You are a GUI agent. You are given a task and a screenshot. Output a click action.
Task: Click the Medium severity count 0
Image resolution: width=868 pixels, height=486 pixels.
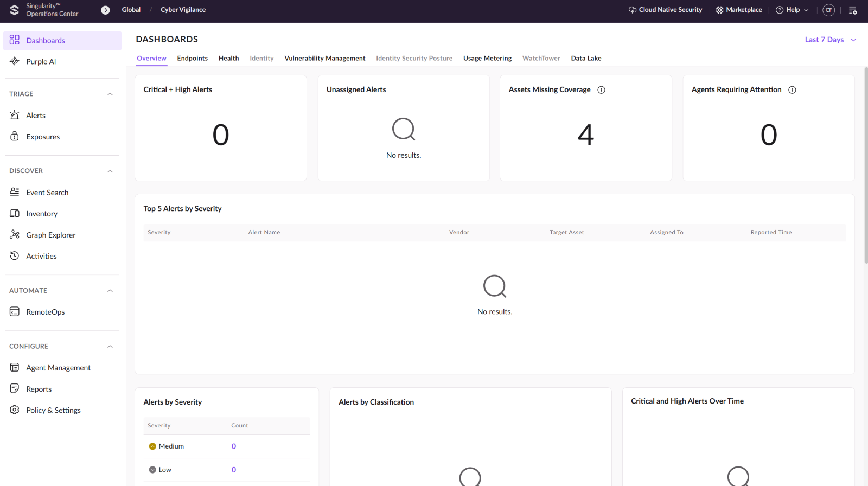(x=234, y=446)
